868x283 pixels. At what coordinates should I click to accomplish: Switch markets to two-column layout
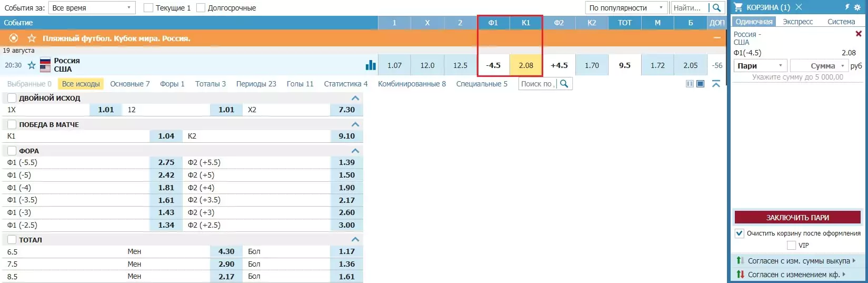690,84
